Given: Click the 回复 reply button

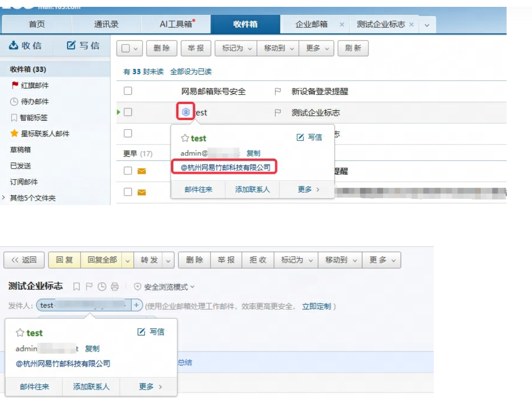Looking at the screenshot, I should click(x=64, y=260).
